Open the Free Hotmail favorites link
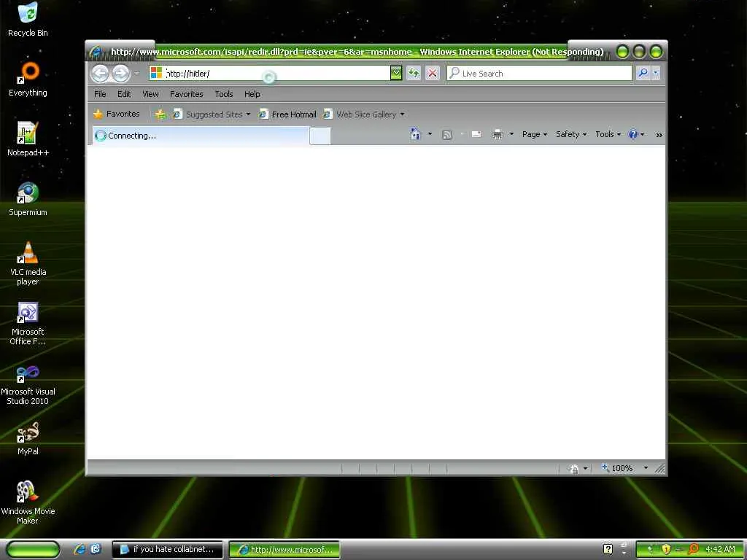This screenshot has height=560, width=747. [x=287, y=114]
